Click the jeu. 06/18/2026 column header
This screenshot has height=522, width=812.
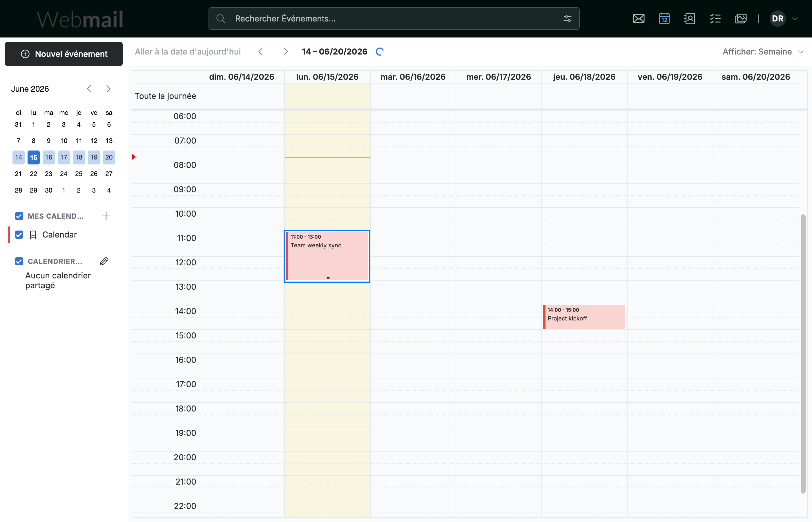pos(584,77)
